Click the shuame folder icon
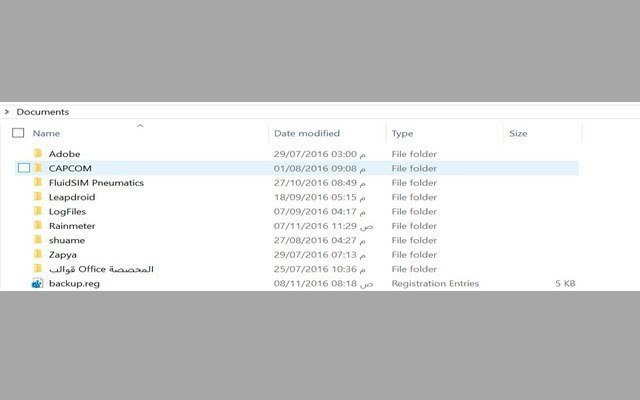640x400 pixels. pyautogui.click(x=38, y=240)
